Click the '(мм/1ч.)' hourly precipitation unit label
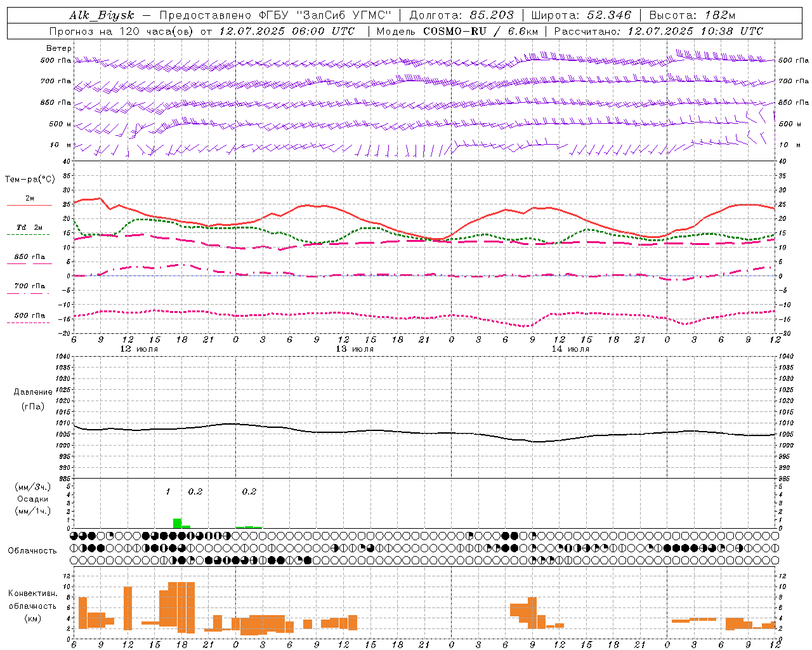This screenshot has width=812, height=650. [x=32, y=511]
